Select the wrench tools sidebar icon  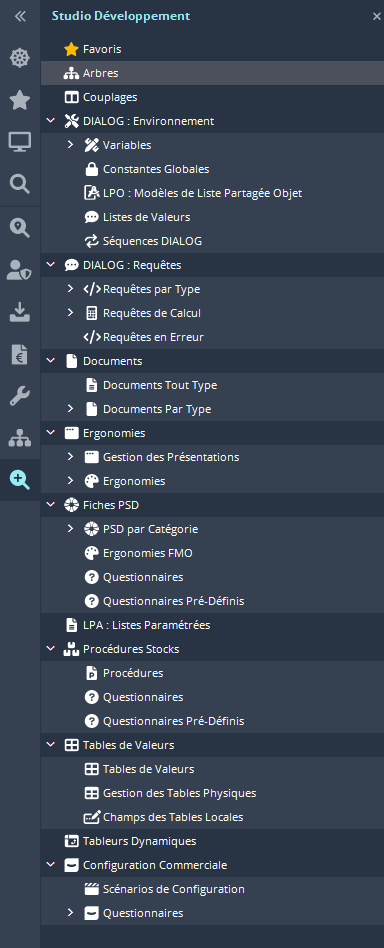(x=20, y=397)
